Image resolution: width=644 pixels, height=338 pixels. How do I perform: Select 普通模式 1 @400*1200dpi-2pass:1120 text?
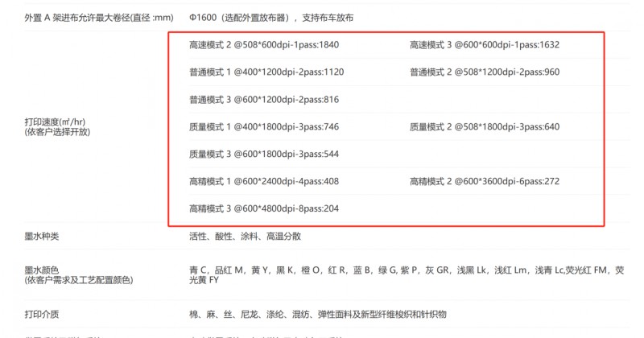click(266, 72)
